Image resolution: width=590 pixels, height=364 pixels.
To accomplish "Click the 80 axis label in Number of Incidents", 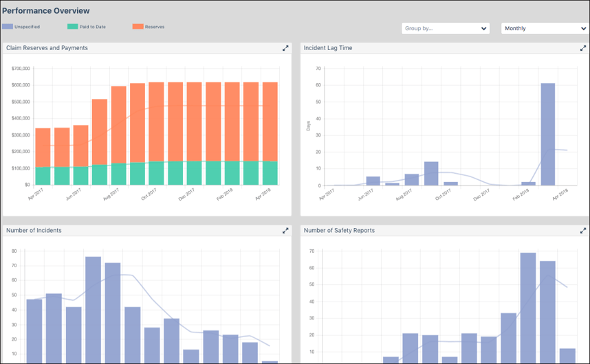I will point(14,251).
